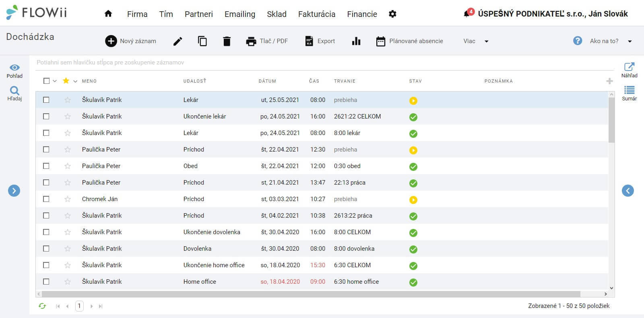Star the Home office record
644x318 pixels.
[68, 282]
